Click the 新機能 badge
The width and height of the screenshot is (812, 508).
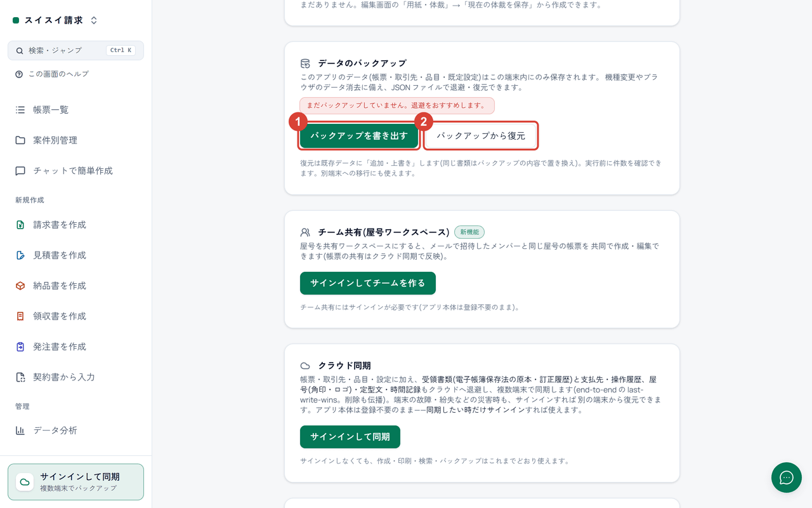(x=469, y=232)
